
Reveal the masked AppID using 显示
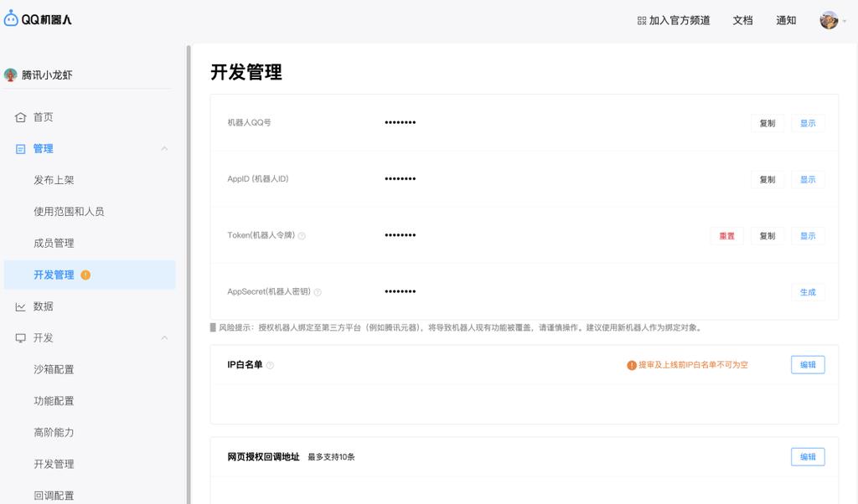[807, 179]
